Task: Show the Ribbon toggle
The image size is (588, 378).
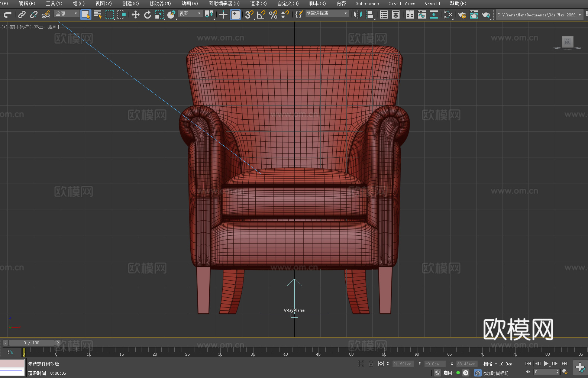Action: 410,14
